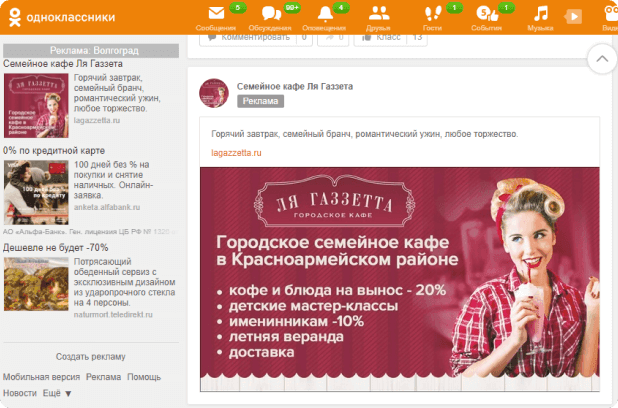Image resolution: width=618 pixels, height=408 pixels.
Task: Click the share arrow button
Action: [x=333, y=38]
